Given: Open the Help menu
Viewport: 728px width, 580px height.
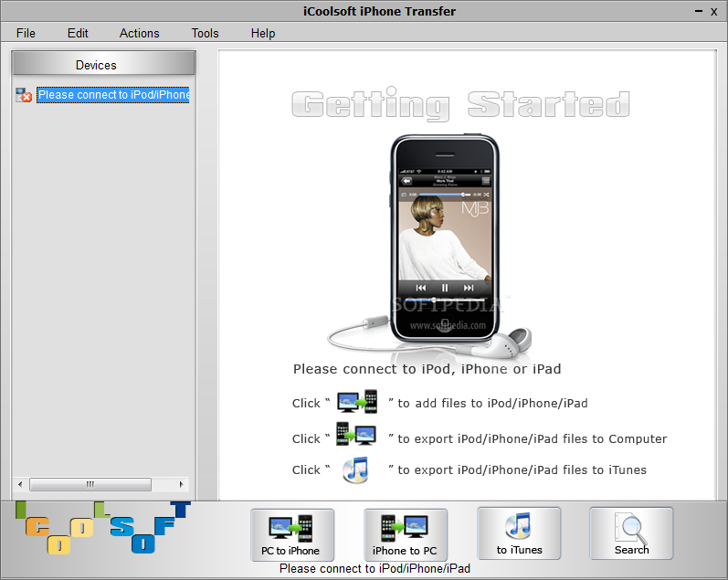Looking at the screenshot, I should click(263, 33).
